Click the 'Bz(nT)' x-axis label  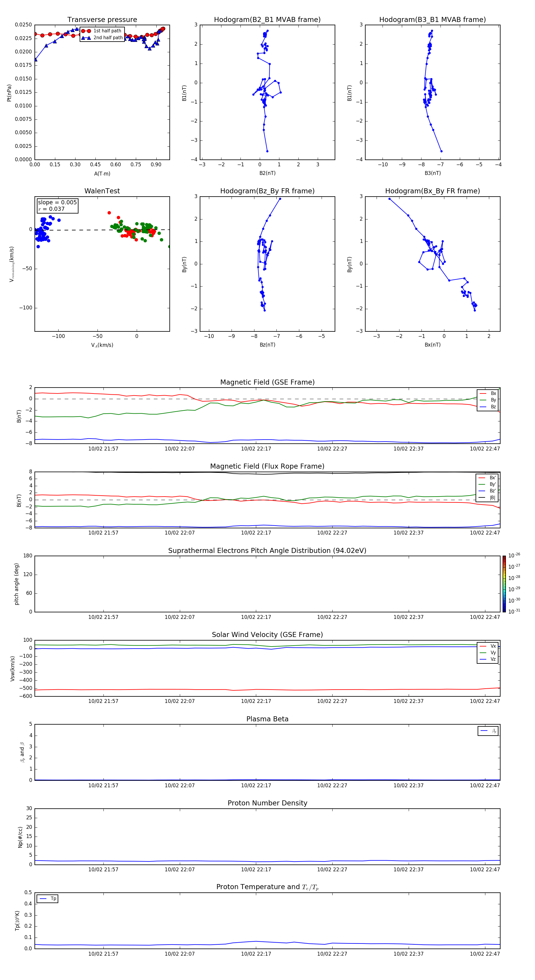[x=267, y=345]
